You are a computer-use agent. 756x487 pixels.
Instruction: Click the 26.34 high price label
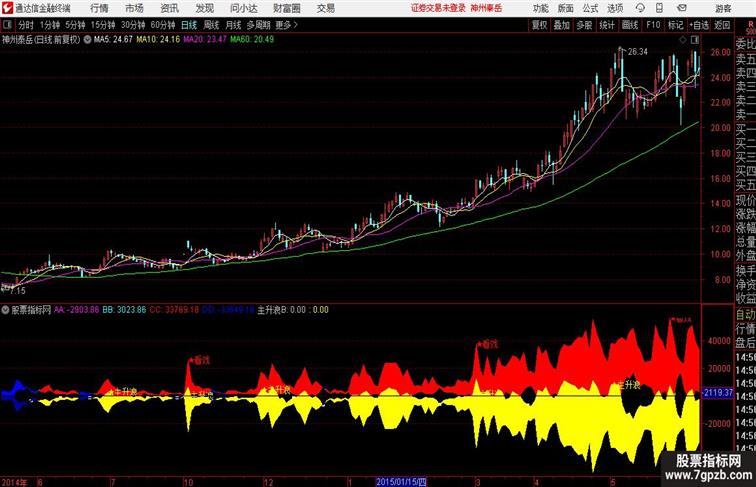[637, 52]
